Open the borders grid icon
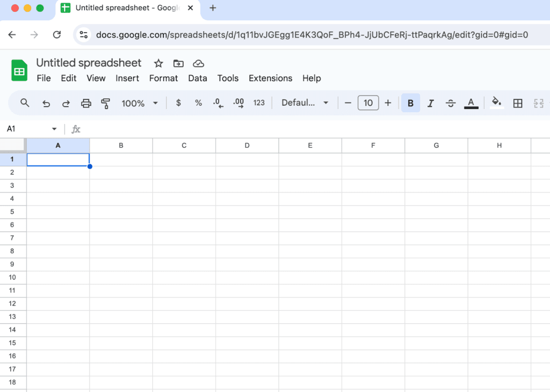This screenshot has height=392, width=550. click(x=517, y=103)
